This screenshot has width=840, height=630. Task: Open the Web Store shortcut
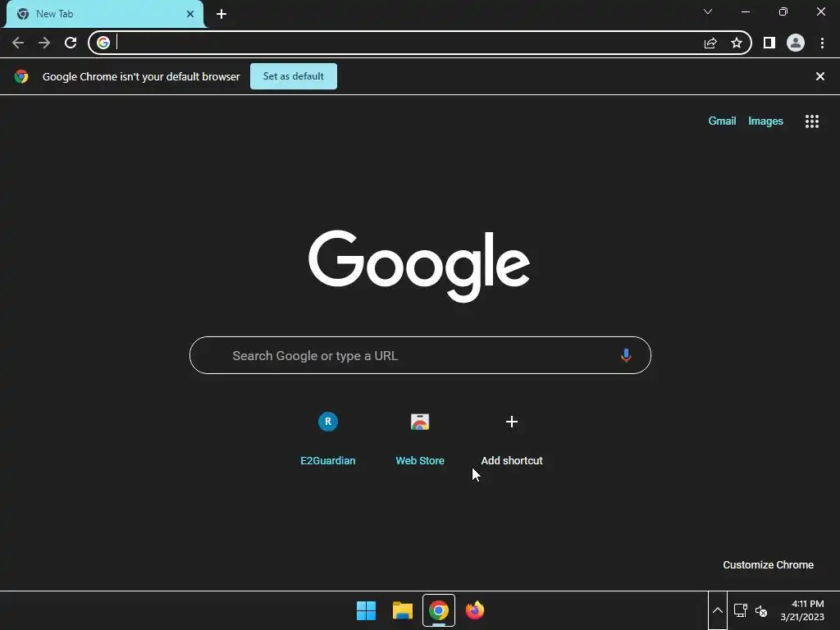point(420,437)
